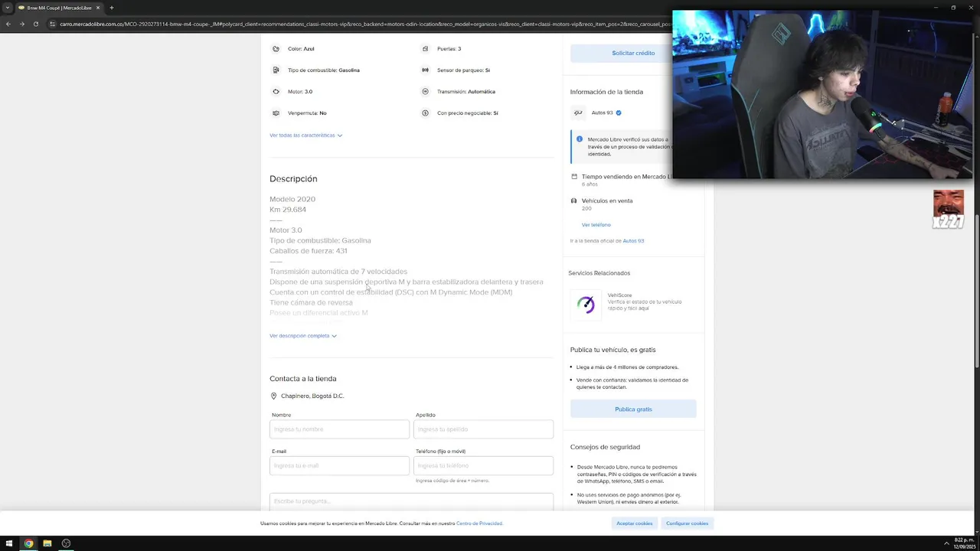Click the Km 29.684 description text
Screen dimensions: 980x551
(x=288, y=210)
